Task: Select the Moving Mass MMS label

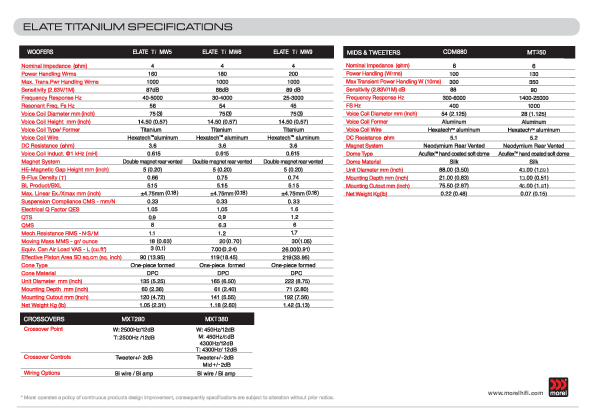Action: [60, 241]
